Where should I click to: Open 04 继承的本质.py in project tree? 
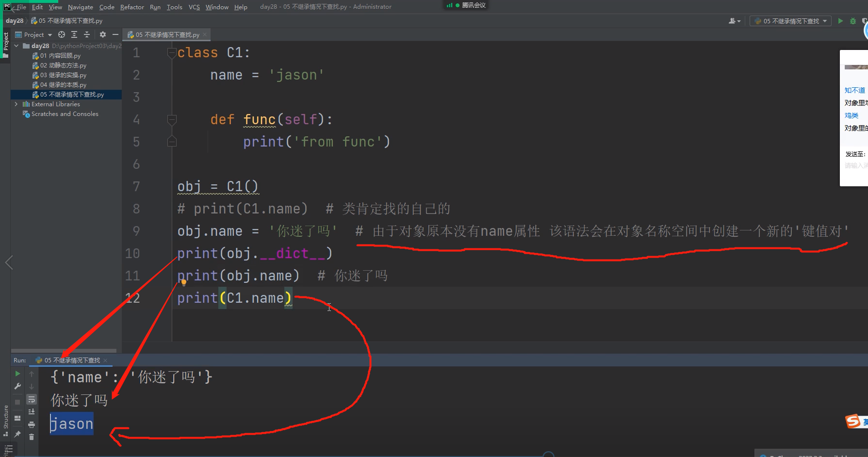pos(64,84)
